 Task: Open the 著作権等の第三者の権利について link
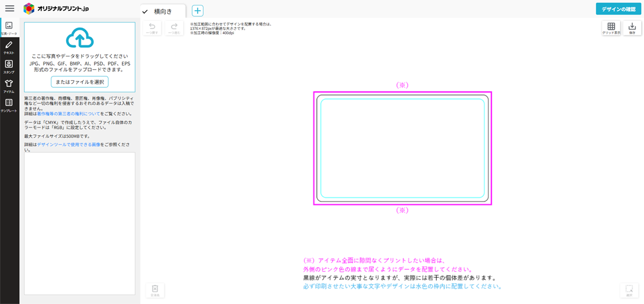68,114
